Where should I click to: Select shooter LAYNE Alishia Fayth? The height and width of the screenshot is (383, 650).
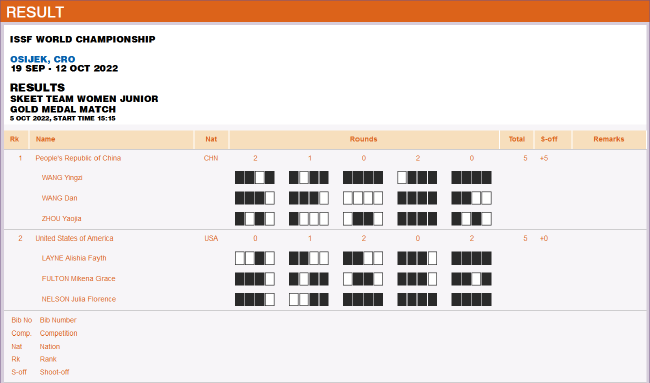tap(74, 258)
